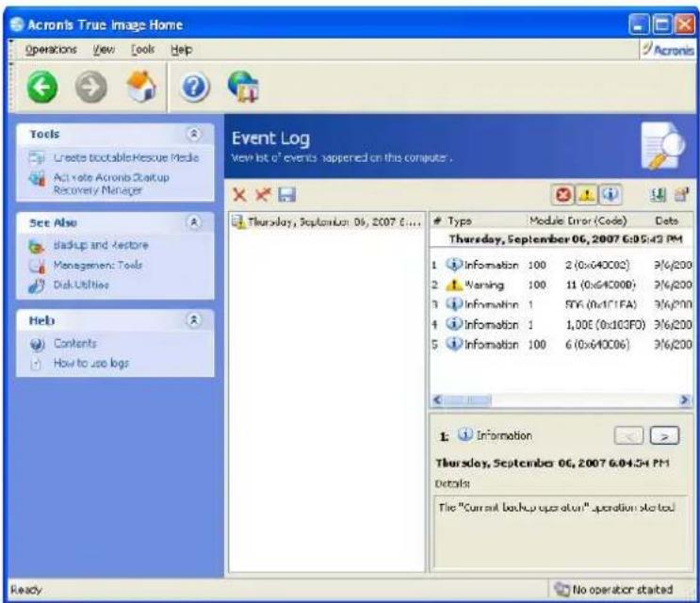Toggle the warning messages filter button
The height and width of the screenshot is (603, 700).
click(x=587, y=195)
